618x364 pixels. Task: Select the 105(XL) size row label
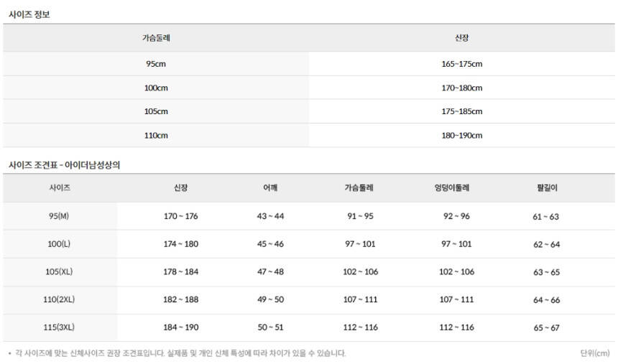coord(59,272)
